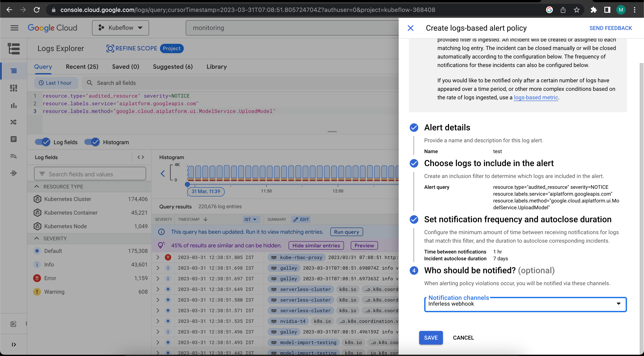
Task: Click the SAVE button
Action: coord(431,337)
